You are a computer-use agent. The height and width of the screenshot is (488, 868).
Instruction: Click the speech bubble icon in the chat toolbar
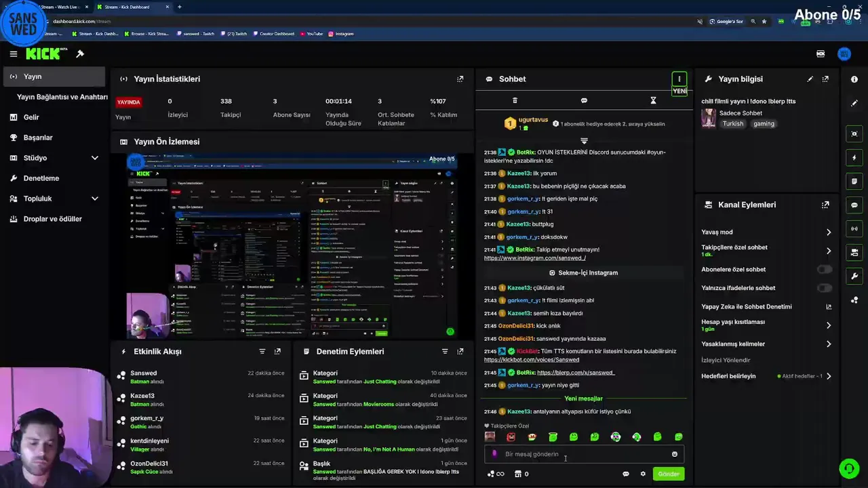point(584,100)
